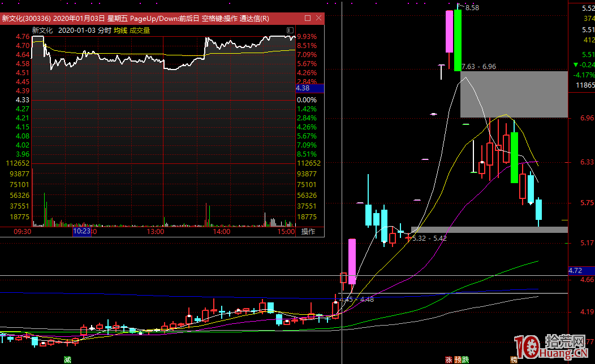
Task: Select the tall green candle at 8.58 peak
Action: click(458, 40)
